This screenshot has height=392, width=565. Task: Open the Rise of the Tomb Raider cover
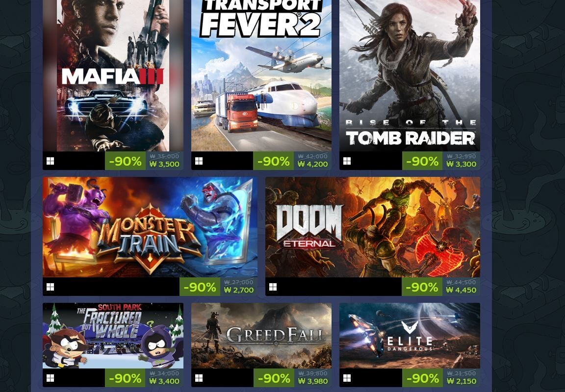coord(410,75)
